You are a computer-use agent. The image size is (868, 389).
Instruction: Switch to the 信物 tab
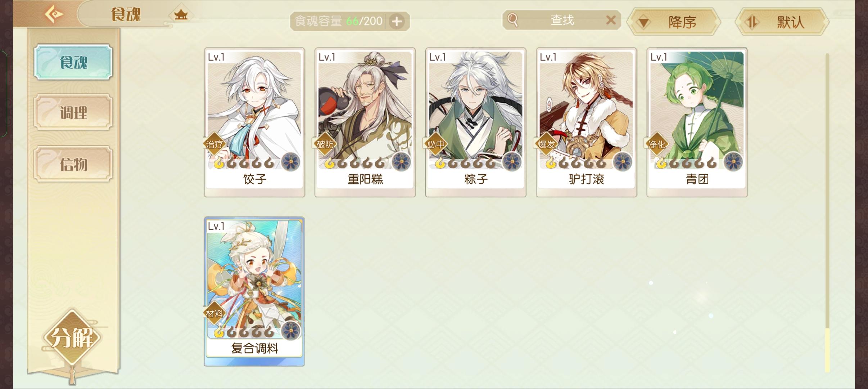(73, 164)
